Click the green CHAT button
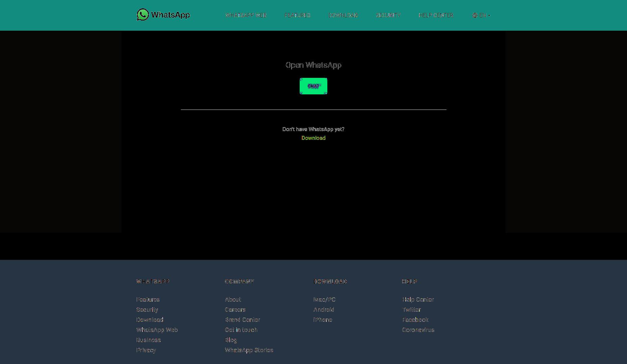Image resolution: width=627 pixels, height=364 pixels. pos(313,86)
